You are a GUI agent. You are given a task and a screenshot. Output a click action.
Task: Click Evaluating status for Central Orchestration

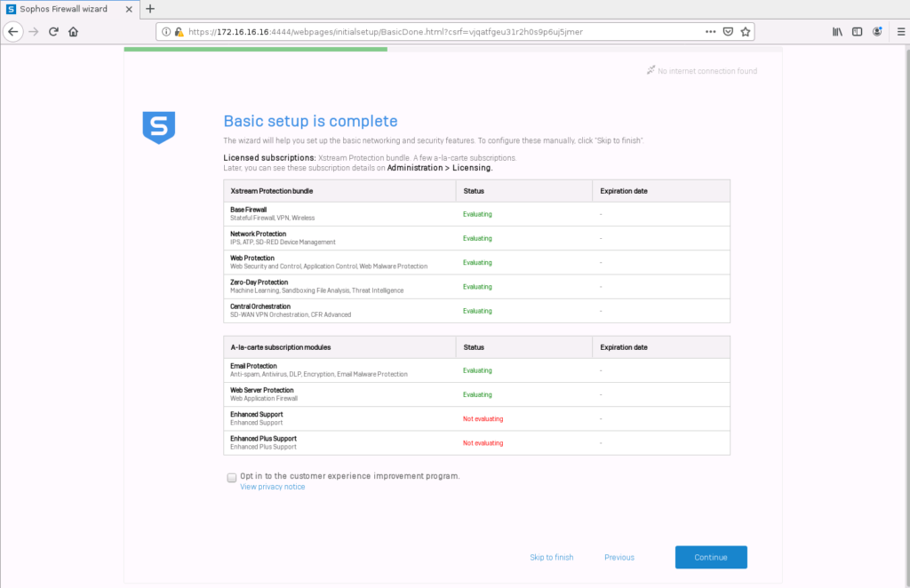tap(477, 311)
